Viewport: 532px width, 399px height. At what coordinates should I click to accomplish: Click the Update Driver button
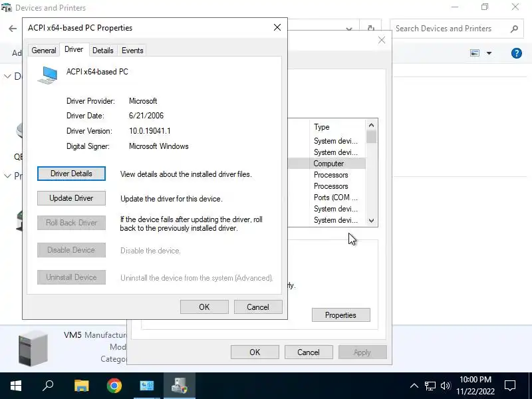71,198
